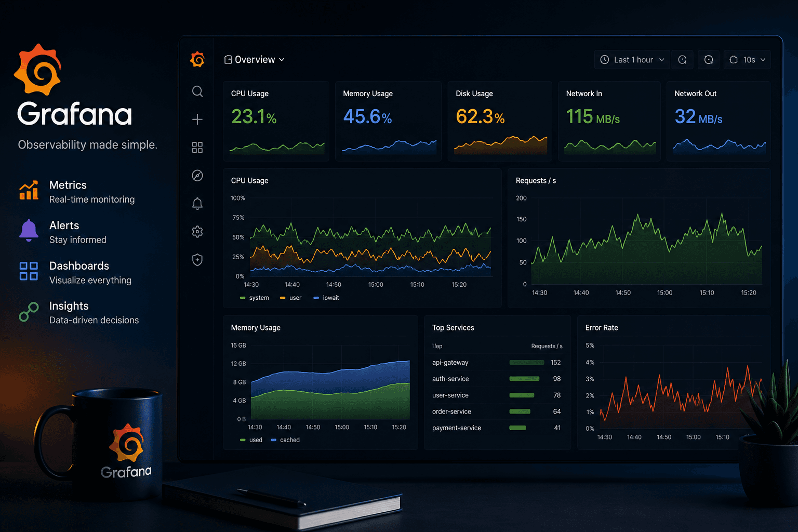Click the Metrics bar chart icon
Viewport: 798px width, 532px height.
[x=29, y=190]
